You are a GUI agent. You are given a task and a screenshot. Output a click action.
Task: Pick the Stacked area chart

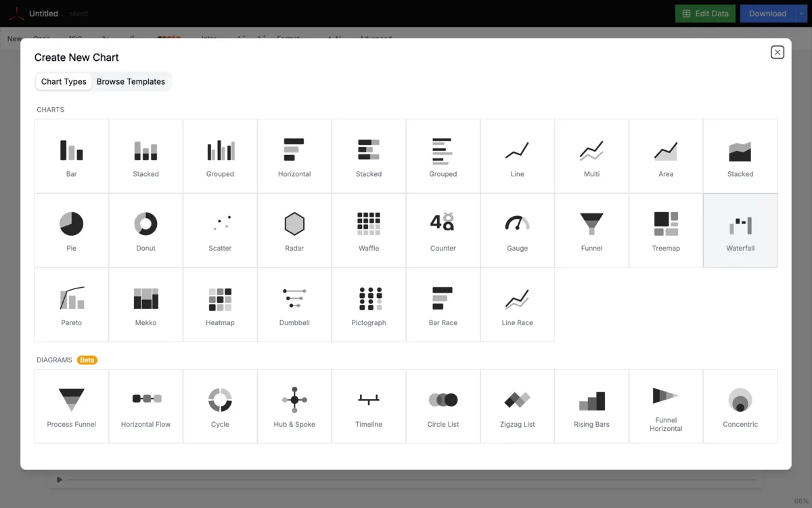[740, 156]
